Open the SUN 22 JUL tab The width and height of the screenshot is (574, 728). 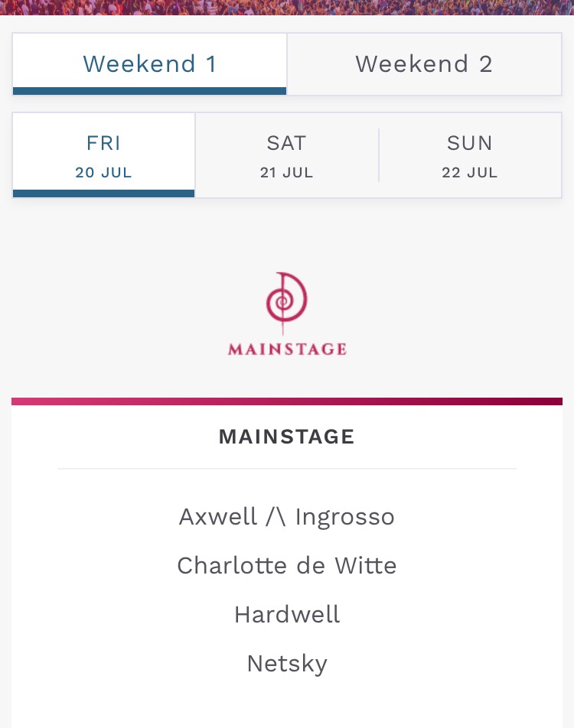pos(470,155)
